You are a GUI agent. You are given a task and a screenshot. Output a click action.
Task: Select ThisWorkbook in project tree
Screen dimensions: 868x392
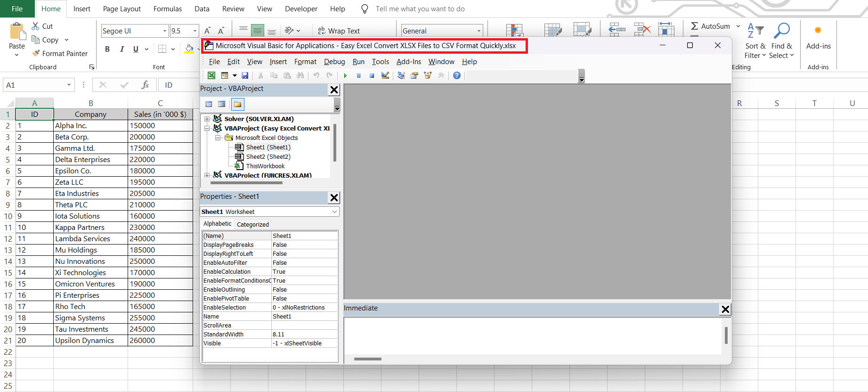265,166
